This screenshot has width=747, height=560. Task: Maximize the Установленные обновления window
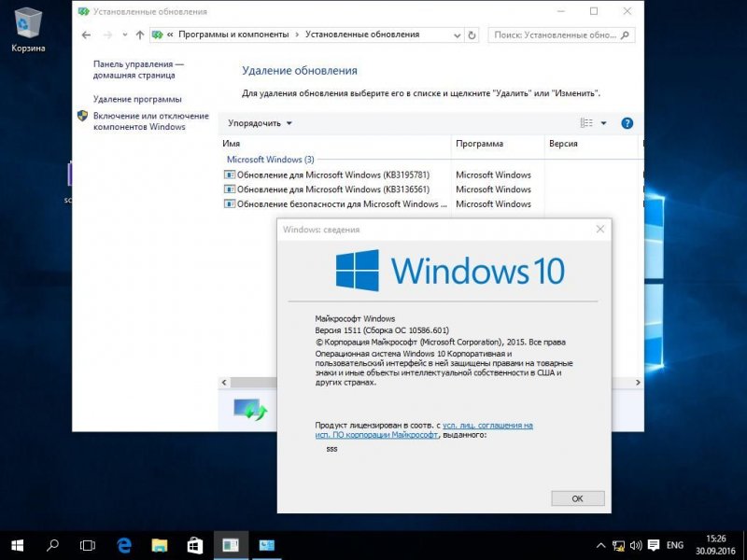coord(594,11)
